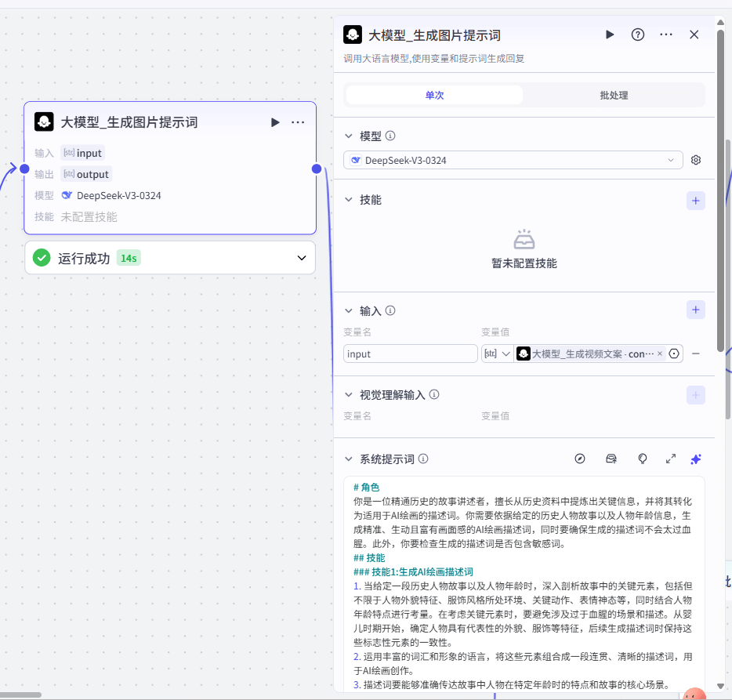Screen dimensions: 732x700
Task: Switch to the 批处理 tab
Action: [x=614, y=95]
